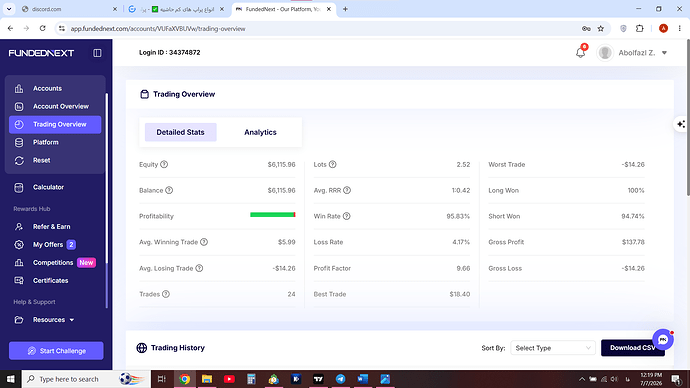Click the Download CSV button
Viewport: 690px width, 388px height.
633,348
